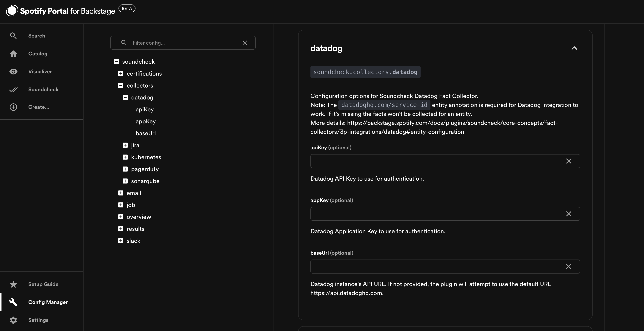Expand the overview tree node
Viewport: 644px width, 331px height.
tap(121, 217)
